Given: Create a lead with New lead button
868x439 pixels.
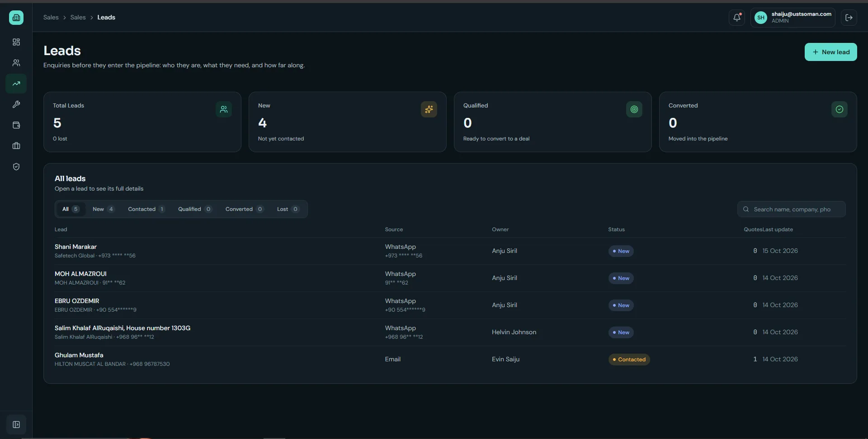Looking at the screenshot, I should coord(830,52).
